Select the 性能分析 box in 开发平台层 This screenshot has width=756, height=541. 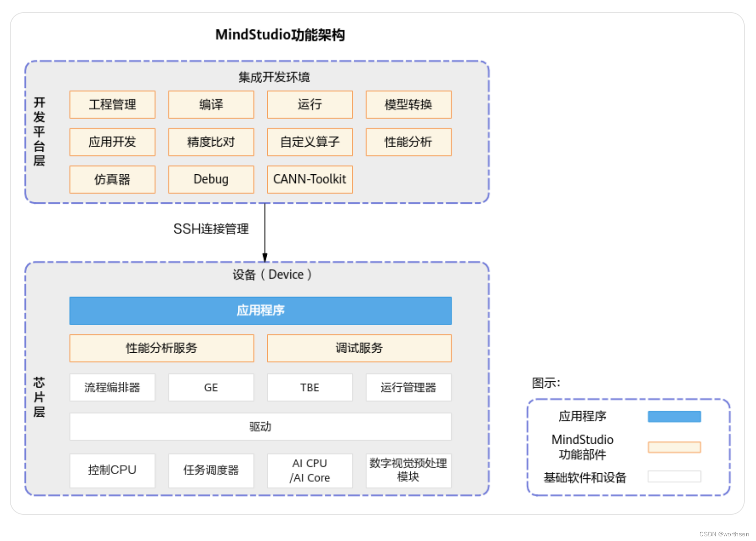408,142
